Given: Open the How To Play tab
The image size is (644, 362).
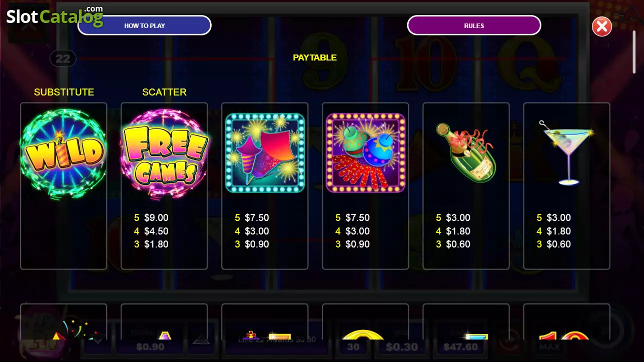Looking at the screenshot, I should (x=145, y=25).
